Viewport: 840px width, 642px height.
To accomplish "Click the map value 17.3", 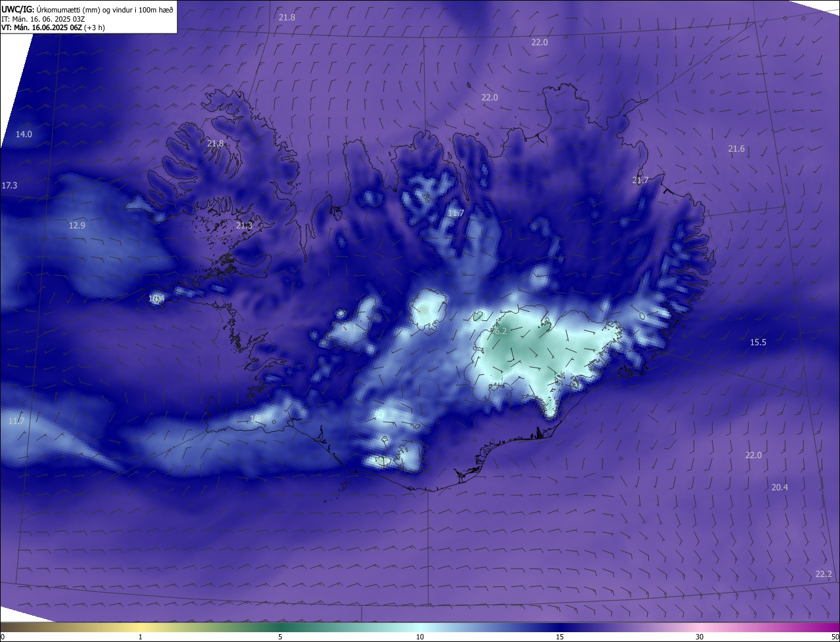I will 9,186.
